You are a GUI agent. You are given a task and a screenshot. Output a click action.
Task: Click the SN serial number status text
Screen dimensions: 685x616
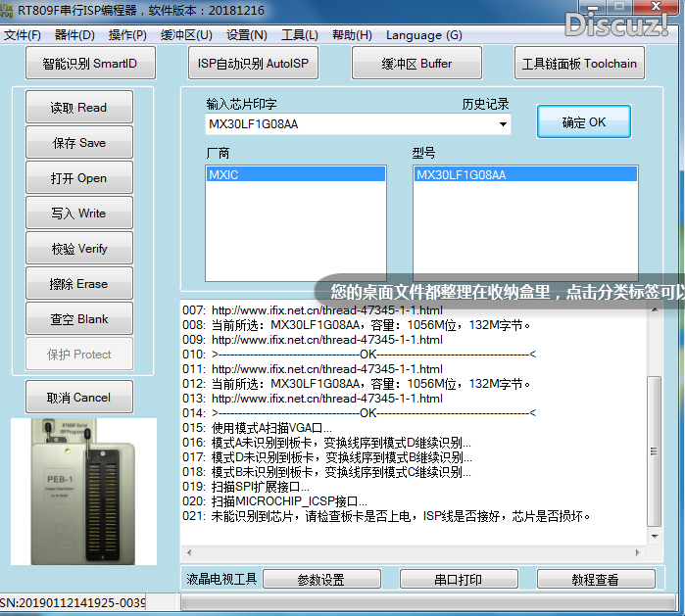[x=73, y=603]
